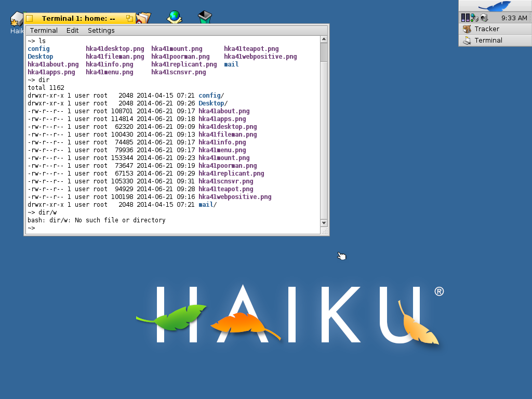
Task: Click the ProcessController CPU bars in Deskbar tray
Action: click(x=465, y=18)
